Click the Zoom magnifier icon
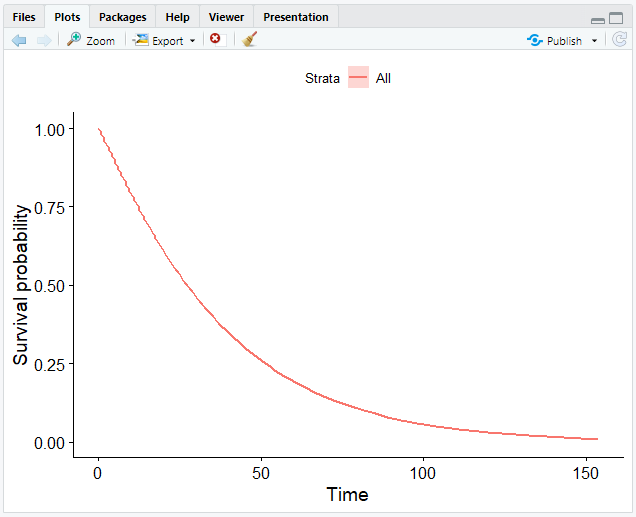The image size is (636, 517). 74,39
